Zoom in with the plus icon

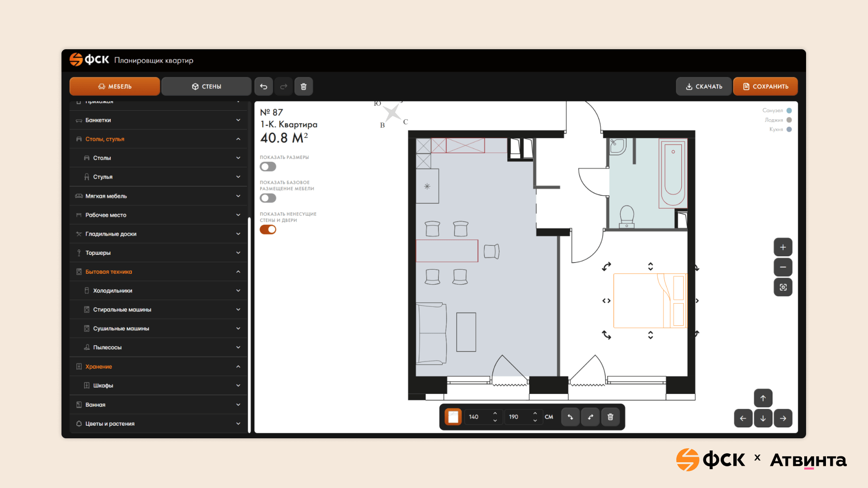click(783, 247)
